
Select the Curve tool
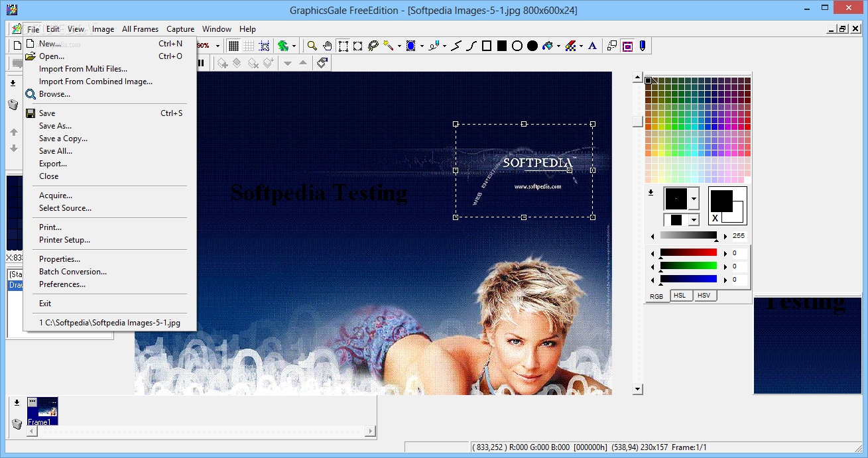point(471,46)
